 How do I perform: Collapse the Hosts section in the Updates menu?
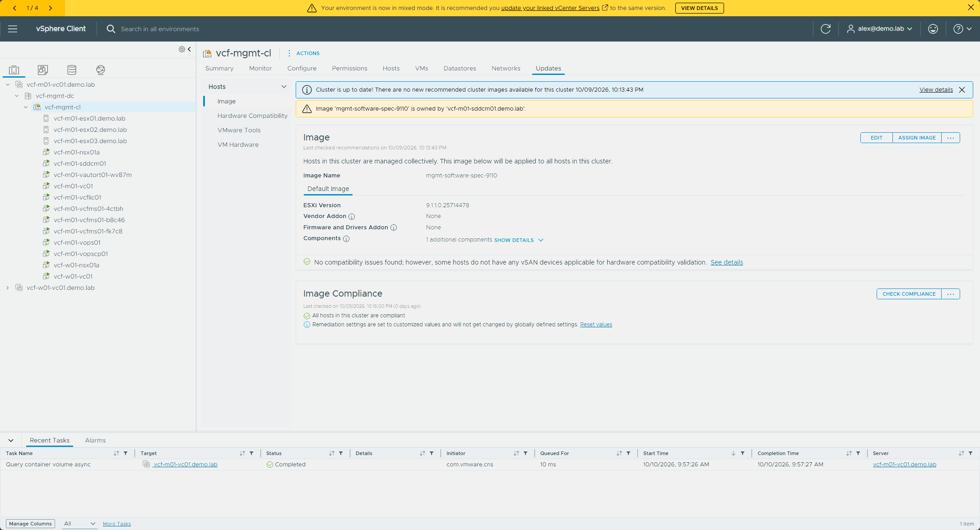284,87
